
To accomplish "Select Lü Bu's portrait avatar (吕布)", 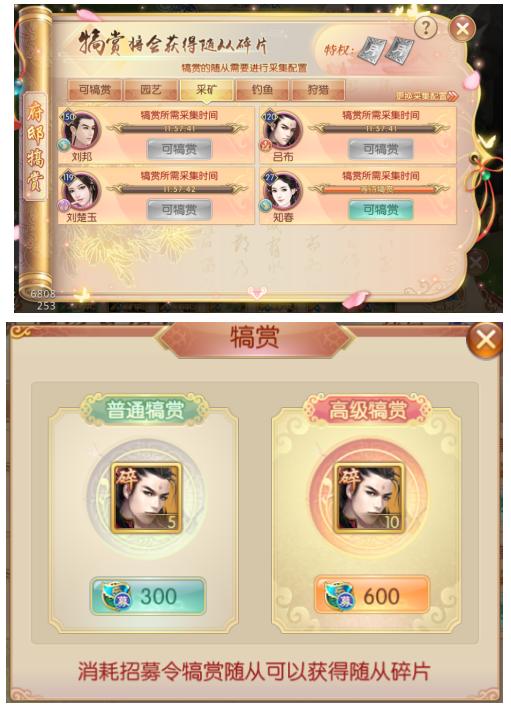I will [x=283, y=130].
